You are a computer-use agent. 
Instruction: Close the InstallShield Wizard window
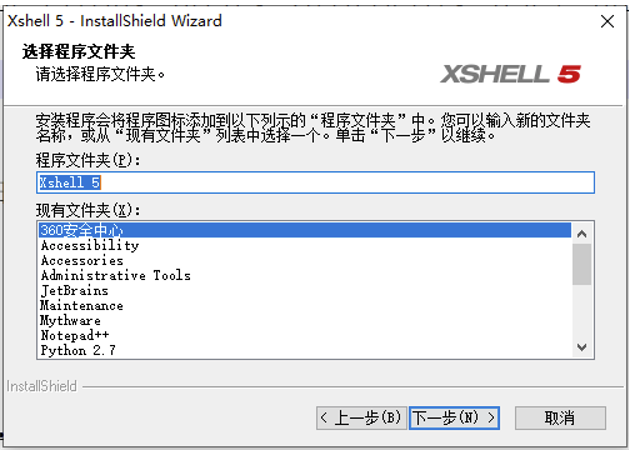click(607, 21)
